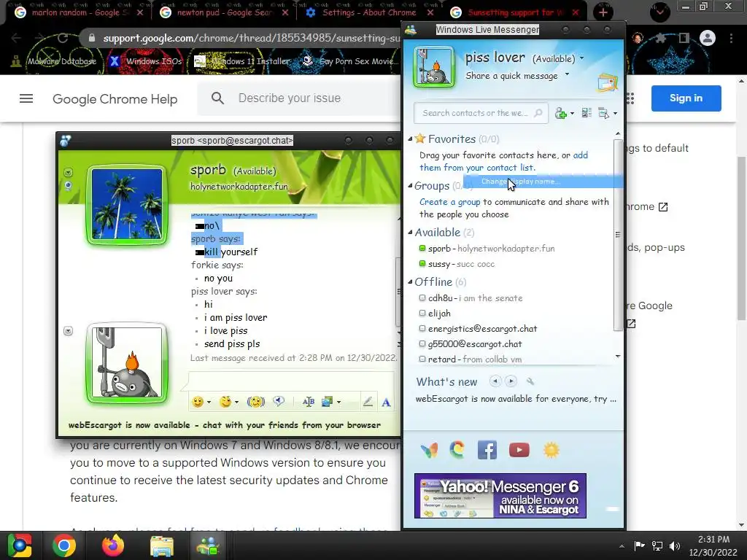Select offline contact energistics@escargot.chat
This screenshot has width=747, height=560.
point(477,329)
